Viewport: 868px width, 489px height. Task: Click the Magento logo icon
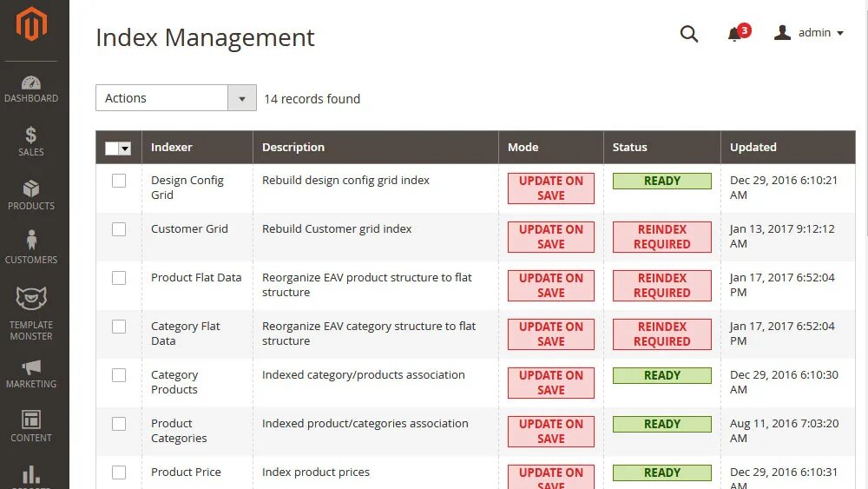click(31, 23)
